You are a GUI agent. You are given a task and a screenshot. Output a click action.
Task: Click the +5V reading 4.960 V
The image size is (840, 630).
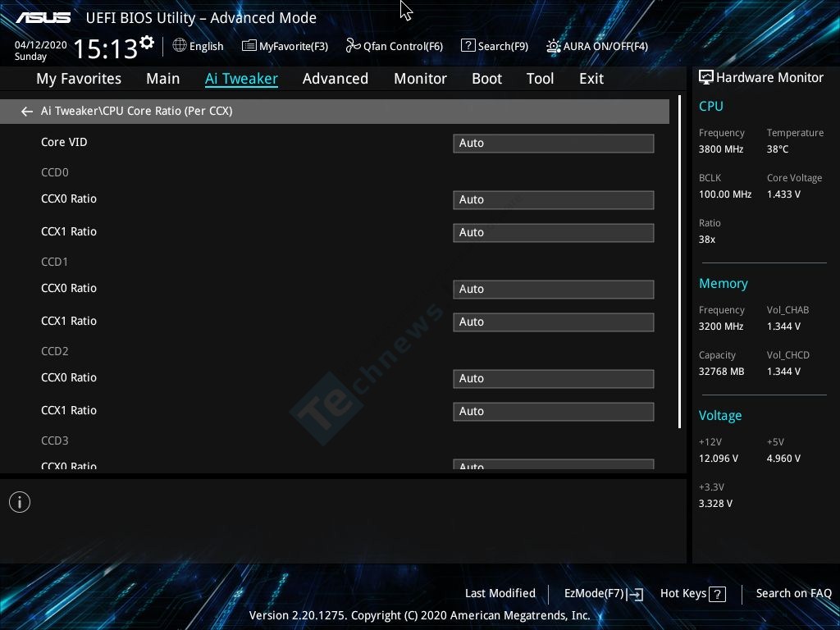tap(783, 458)
